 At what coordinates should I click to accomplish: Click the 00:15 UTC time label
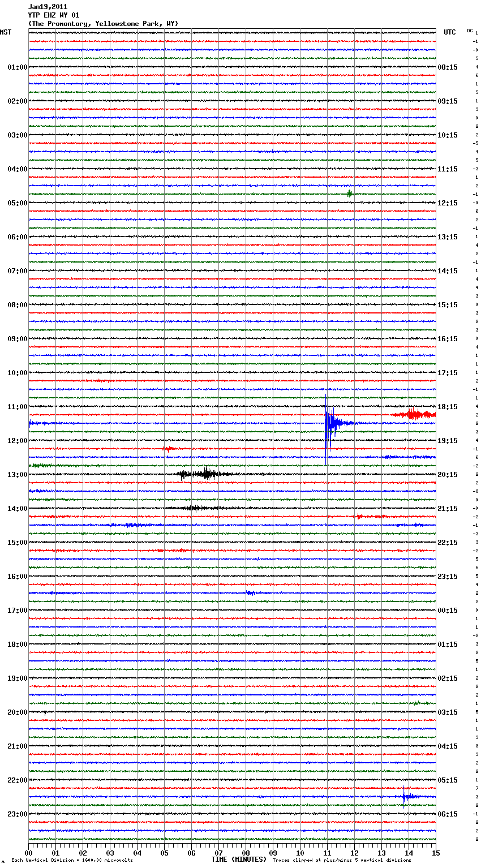(x=447, y=611)
